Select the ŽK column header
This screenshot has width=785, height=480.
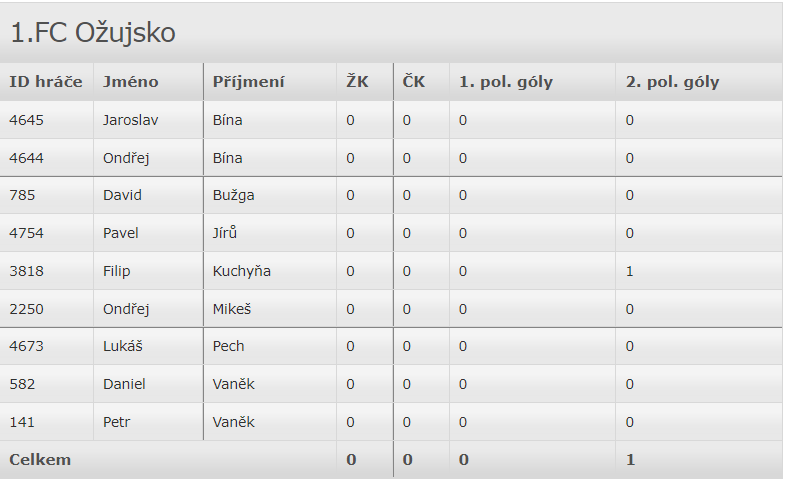pyautogui.click(x=357, y=82)
